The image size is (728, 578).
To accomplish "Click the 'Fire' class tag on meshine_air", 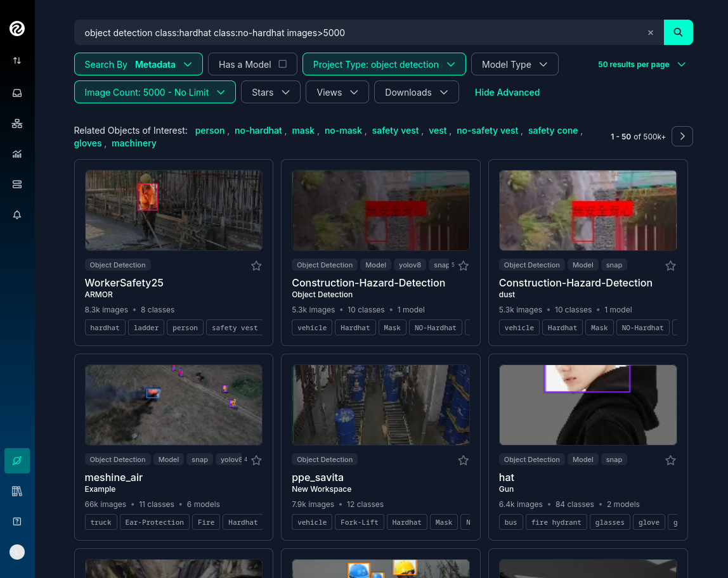I will 206,522.
